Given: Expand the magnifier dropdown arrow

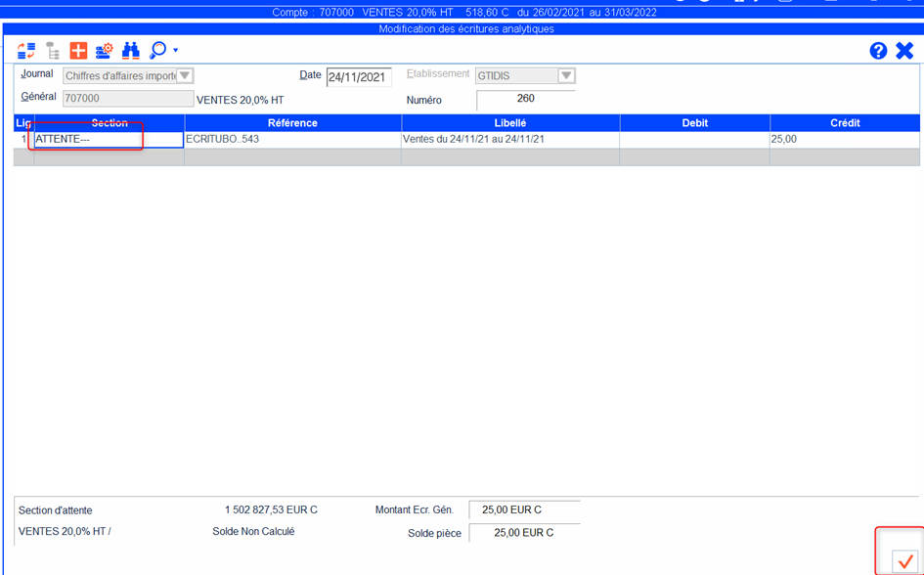Looking at the screenshot, I should click(176, 51).
